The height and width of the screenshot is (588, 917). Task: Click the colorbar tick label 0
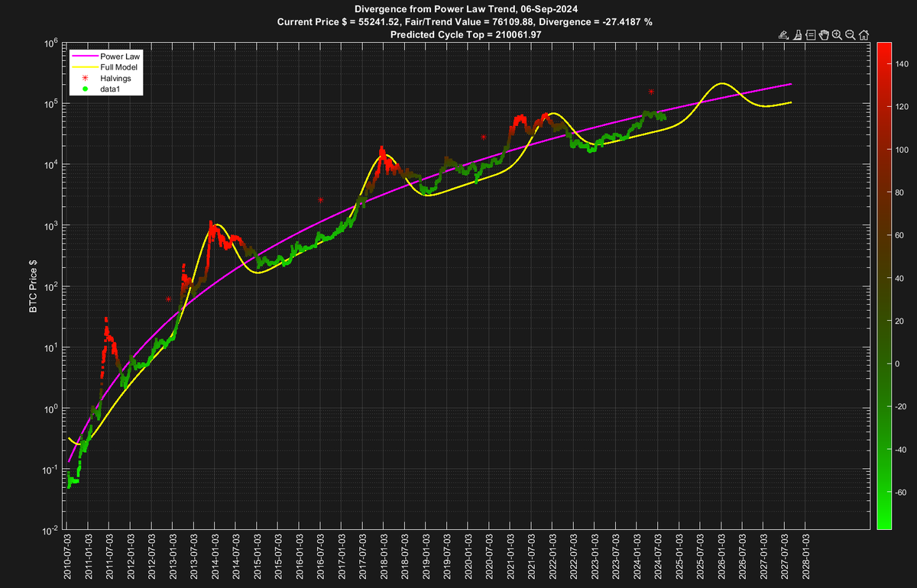coord(897,364)
